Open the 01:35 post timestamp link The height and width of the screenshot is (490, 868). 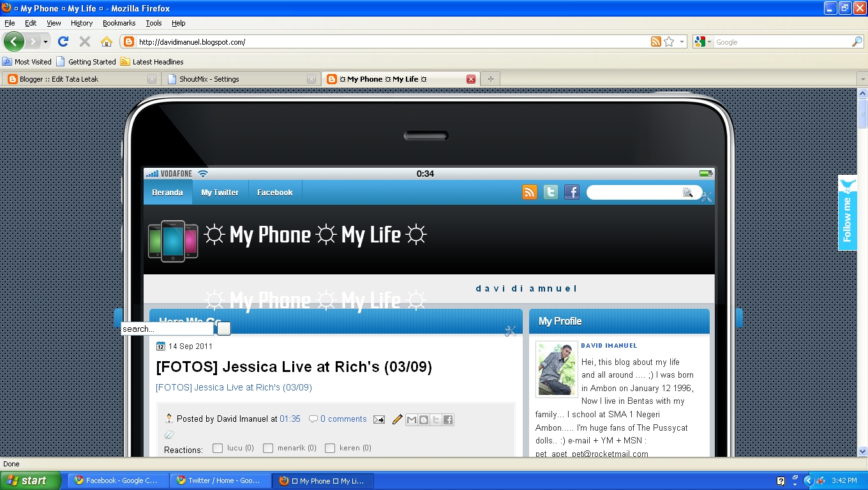tap(290, 419)
